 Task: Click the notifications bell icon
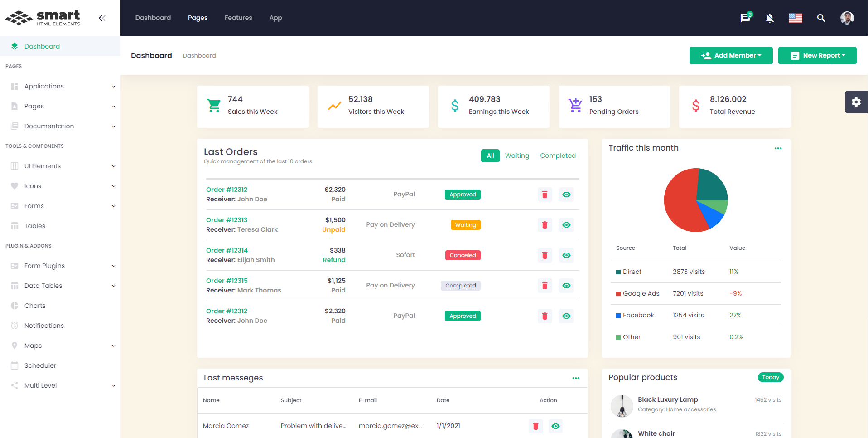click(770, 18)
